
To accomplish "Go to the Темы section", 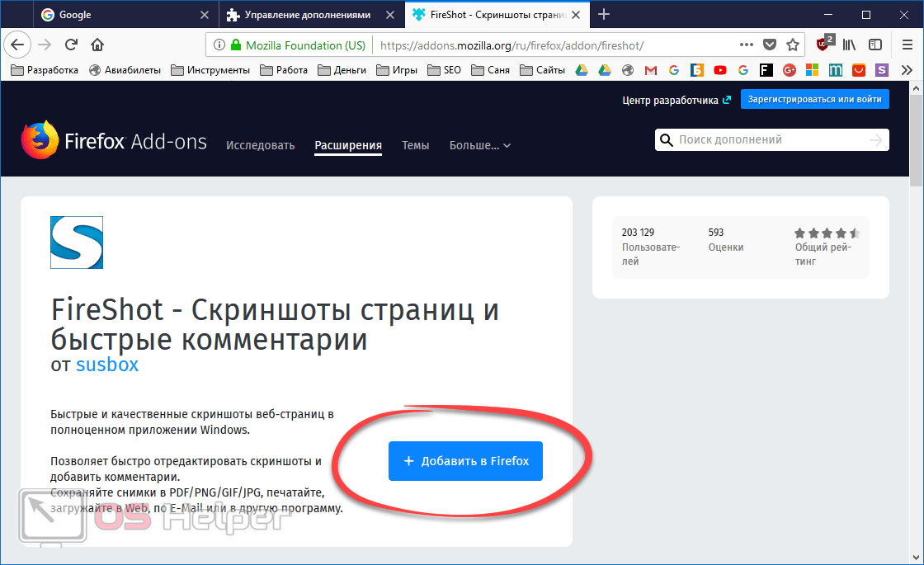I will point(416,145).
